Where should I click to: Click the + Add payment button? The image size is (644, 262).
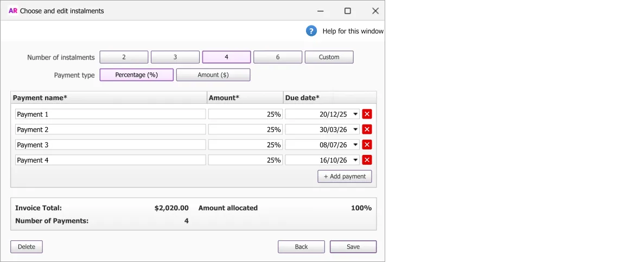(345, 177)
